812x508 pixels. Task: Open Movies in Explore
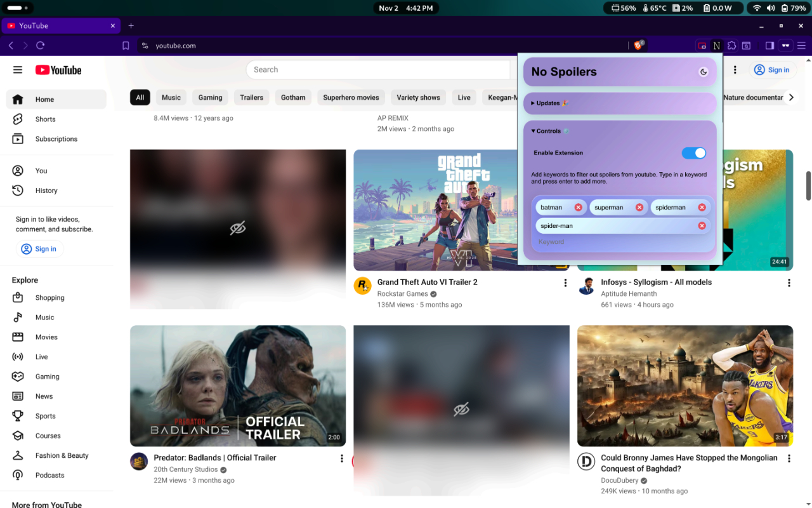point(56,337)
